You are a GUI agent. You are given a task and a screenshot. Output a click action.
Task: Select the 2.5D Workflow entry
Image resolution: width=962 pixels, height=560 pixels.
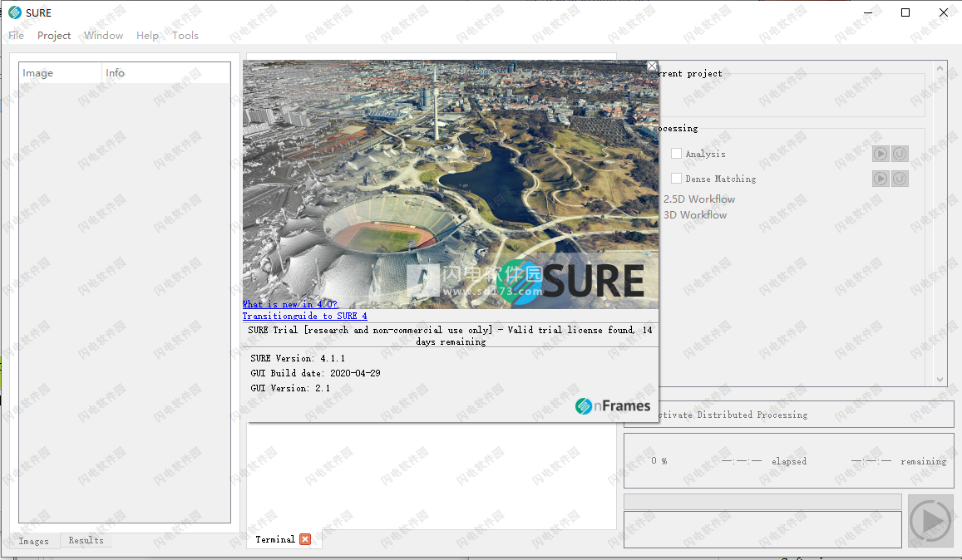698,199
